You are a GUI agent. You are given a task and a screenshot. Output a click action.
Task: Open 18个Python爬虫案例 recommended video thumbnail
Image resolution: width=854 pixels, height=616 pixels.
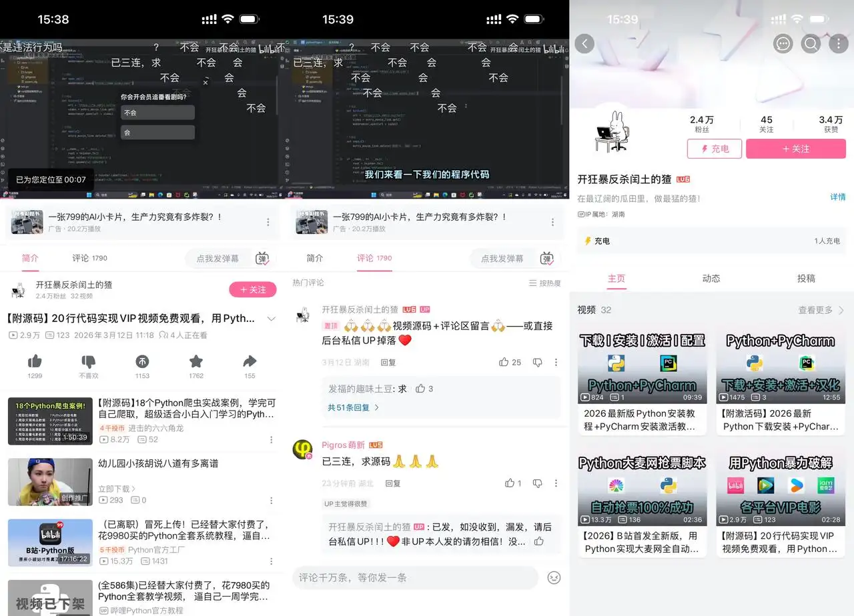click(50, 421)
